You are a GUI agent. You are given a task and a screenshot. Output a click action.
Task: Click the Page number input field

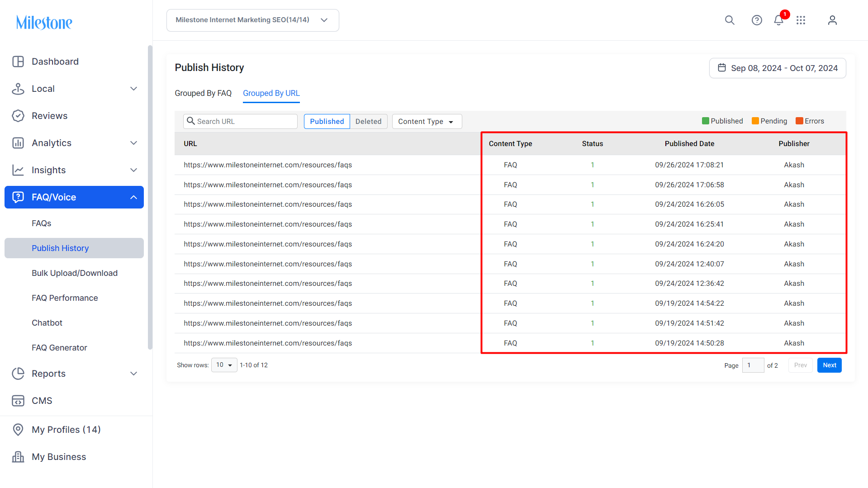coord(753,365)
